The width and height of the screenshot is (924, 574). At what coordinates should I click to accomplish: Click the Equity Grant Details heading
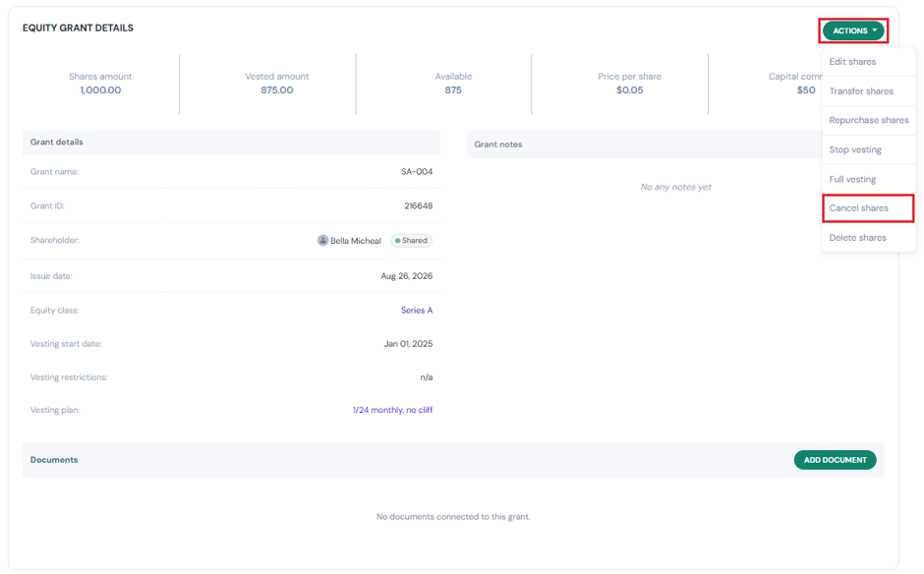tap(78, 28)
